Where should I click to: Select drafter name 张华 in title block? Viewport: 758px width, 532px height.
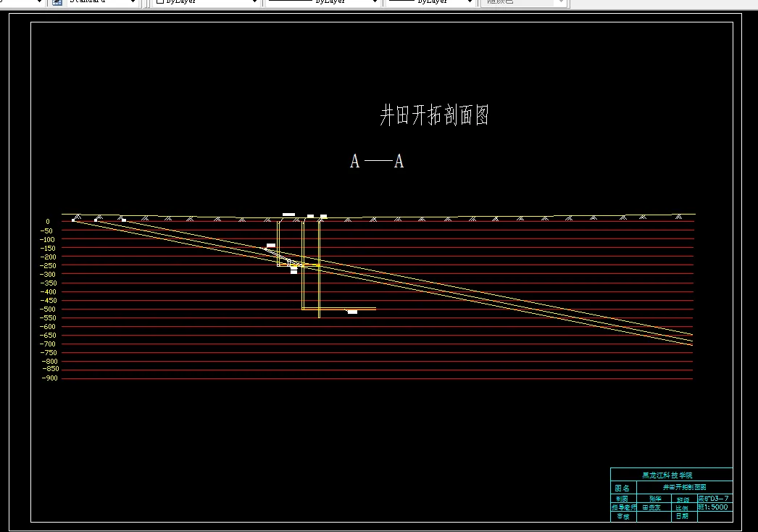[x=655, y=499]
